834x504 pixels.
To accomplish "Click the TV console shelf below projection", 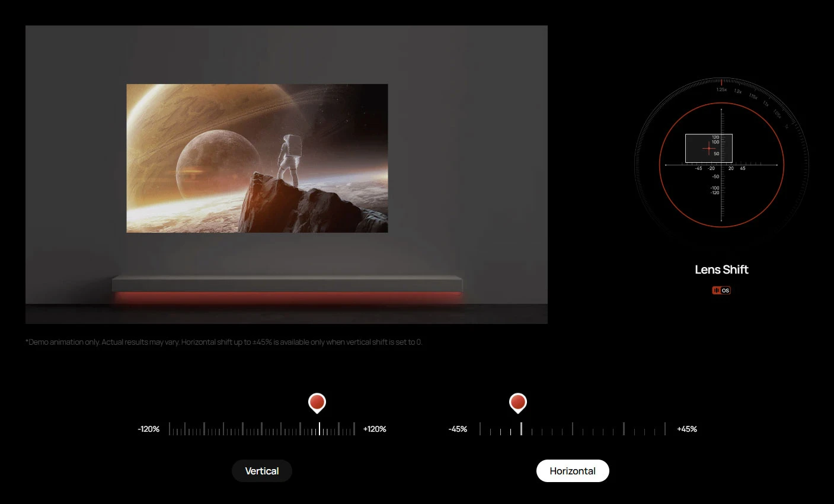I will (x=287, y=283).
